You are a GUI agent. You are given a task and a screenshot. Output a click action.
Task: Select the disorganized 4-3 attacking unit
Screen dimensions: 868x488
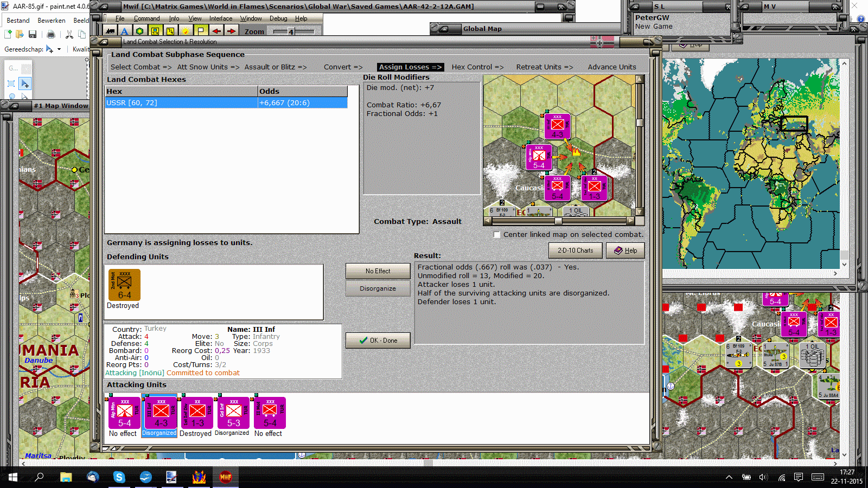pyautogui.click(x=161, y=413)
